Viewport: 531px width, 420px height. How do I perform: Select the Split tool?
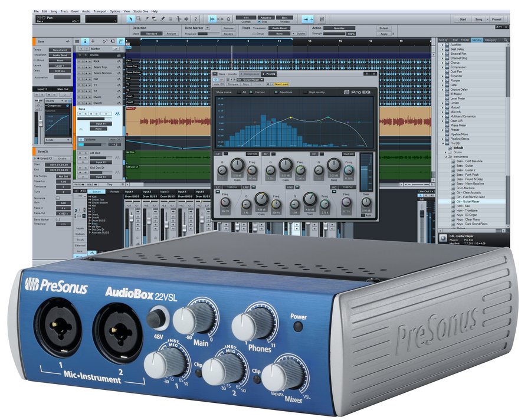(147, 19)
